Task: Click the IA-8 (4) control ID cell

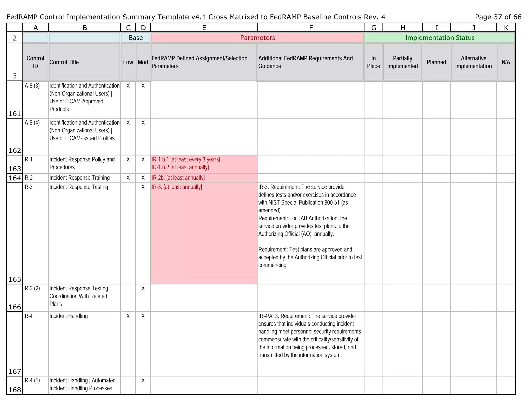Action: (x=36, y=137)
